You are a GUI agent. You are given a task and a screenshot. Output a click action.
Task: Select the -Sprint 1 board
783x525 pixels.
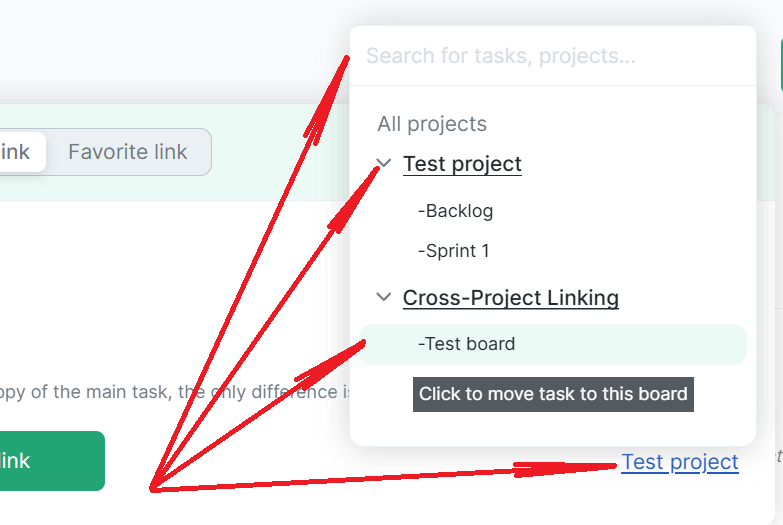(454, 251)
